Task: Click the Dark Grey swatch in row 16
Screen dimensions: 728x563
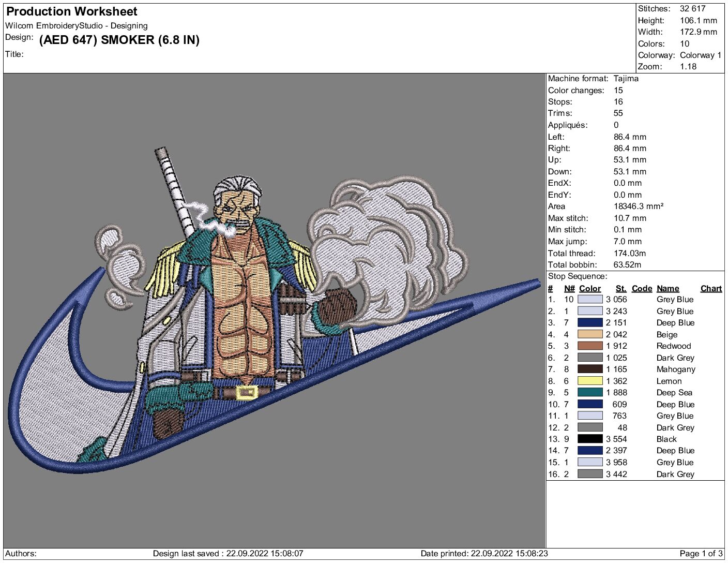Action: click(x=590, y=474)
